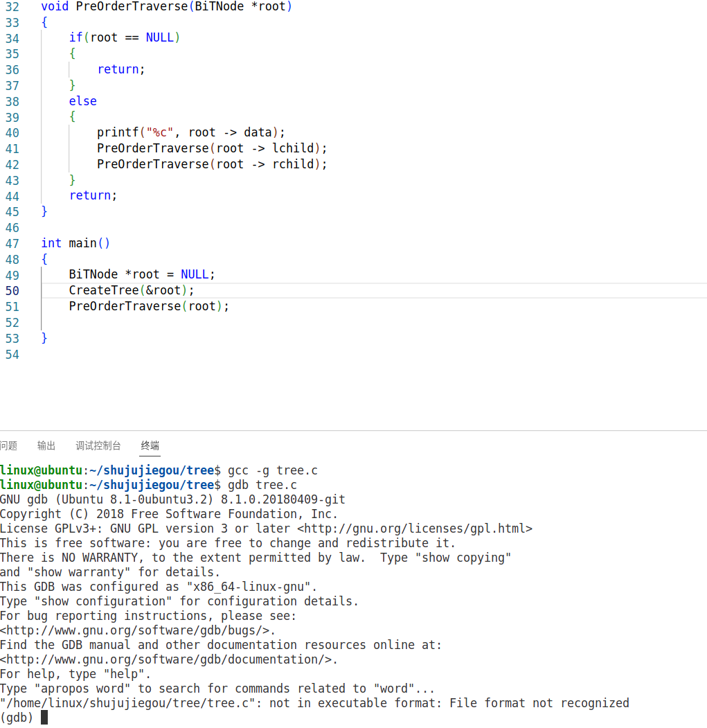The width and height of the screenshot is (707, 728).
Task: Click the 'GNU gdb (Ubuntu 8.1-0ubuntu3.2)' version line
Action: tap(172, 499)
